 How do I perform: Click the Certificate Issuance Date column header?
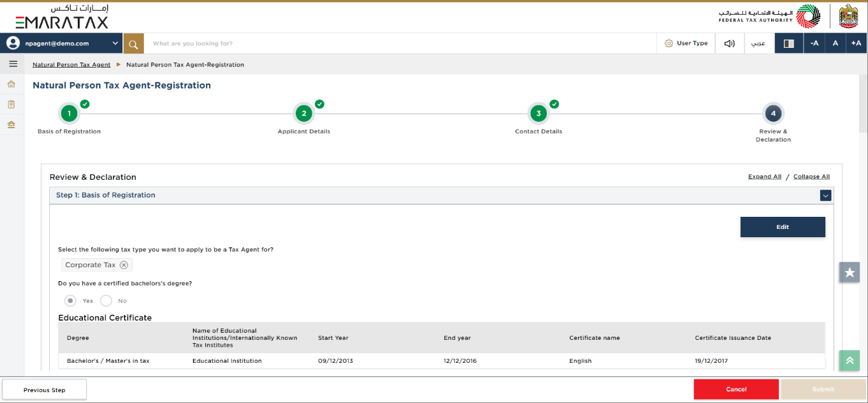pos(733,338)
